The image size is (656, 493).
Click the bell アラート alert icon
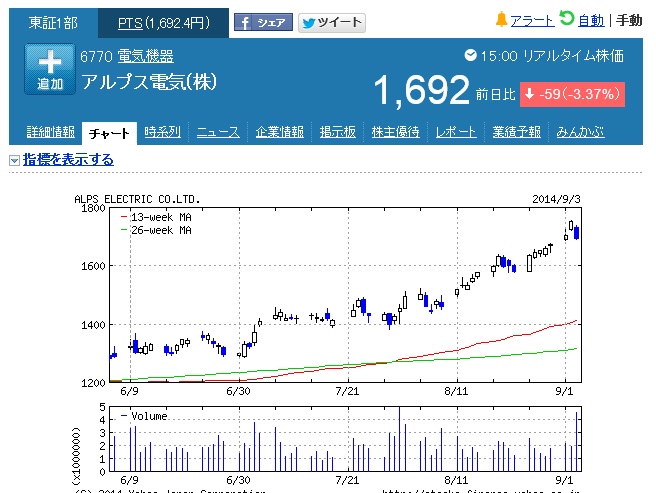501,20
